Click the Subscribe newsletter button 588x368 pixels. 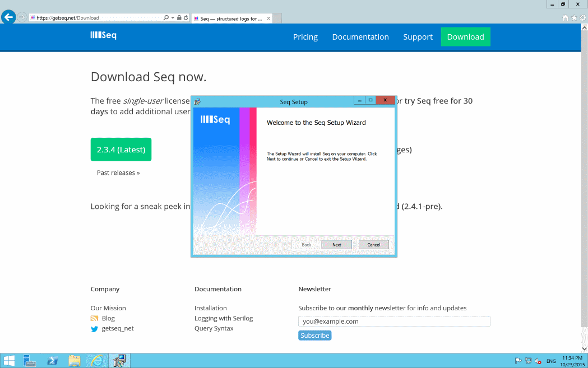[314, 336]
